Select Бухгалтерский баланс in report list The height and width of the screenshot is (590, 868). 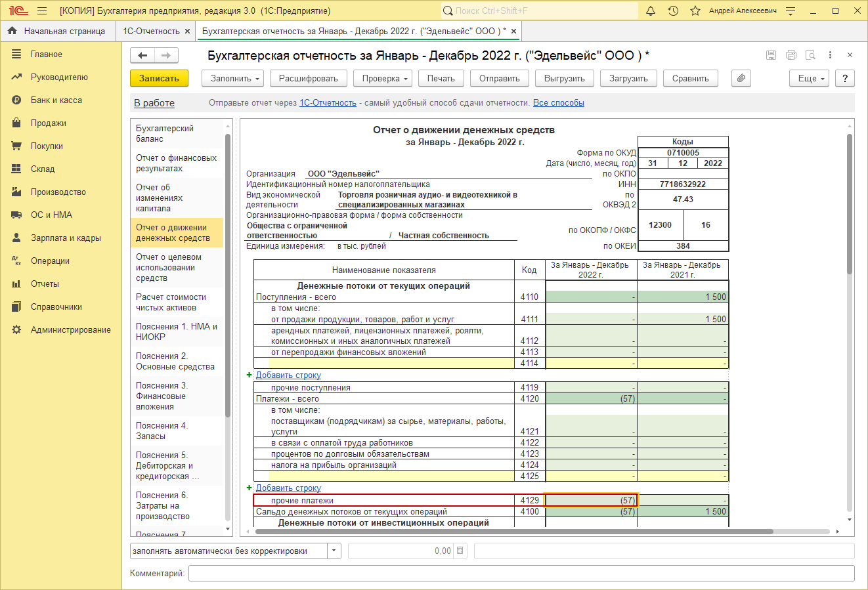point(177,134)
